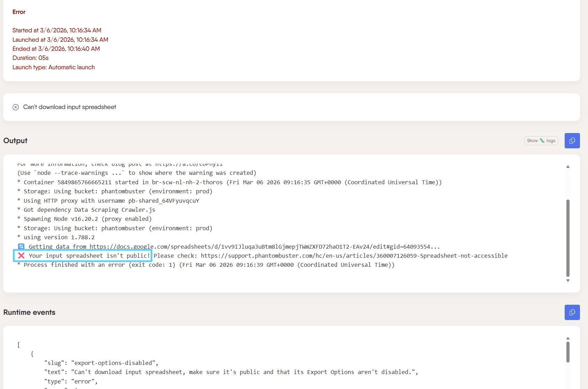Open the Phantombuster support article link
The height and width of the screenshot is (389, 588).
[354, 256]
